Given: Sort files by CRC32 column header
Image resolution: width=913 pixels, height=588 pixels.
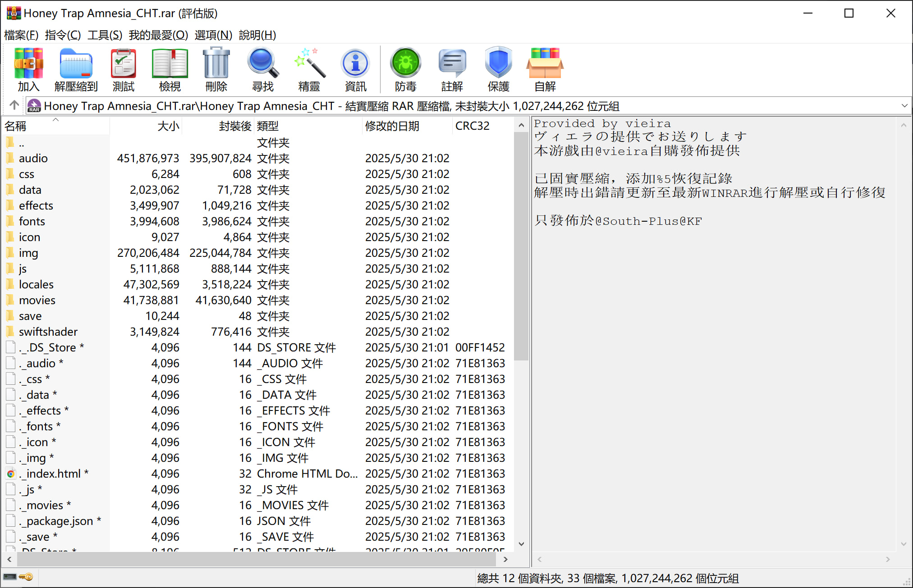Looking at the screenshot, I should (x=472, y=126).
